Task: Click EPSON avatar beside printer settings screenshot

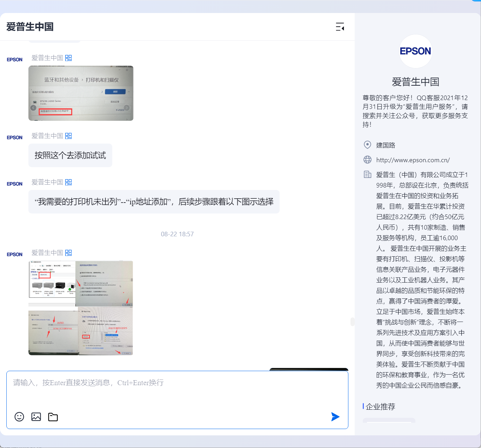Action: pos(14,60)
